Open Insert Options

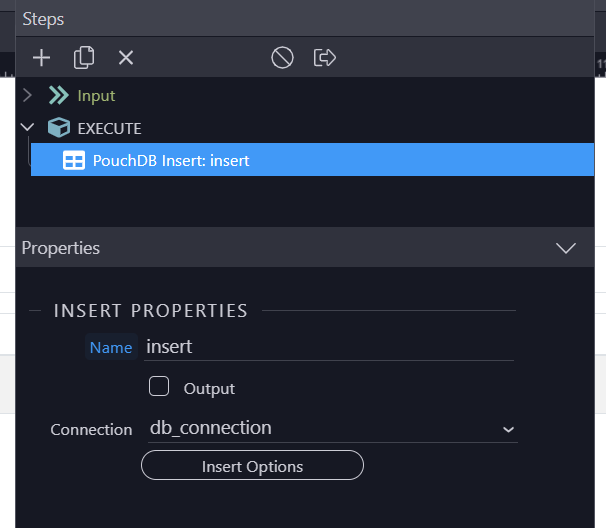click(252, 465)
